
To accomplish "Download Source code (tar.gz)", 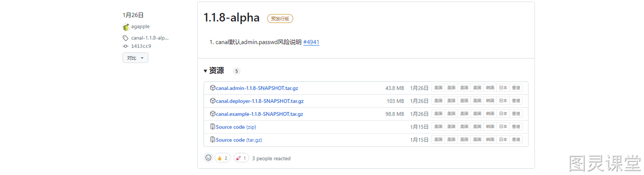I will [239, 140].
